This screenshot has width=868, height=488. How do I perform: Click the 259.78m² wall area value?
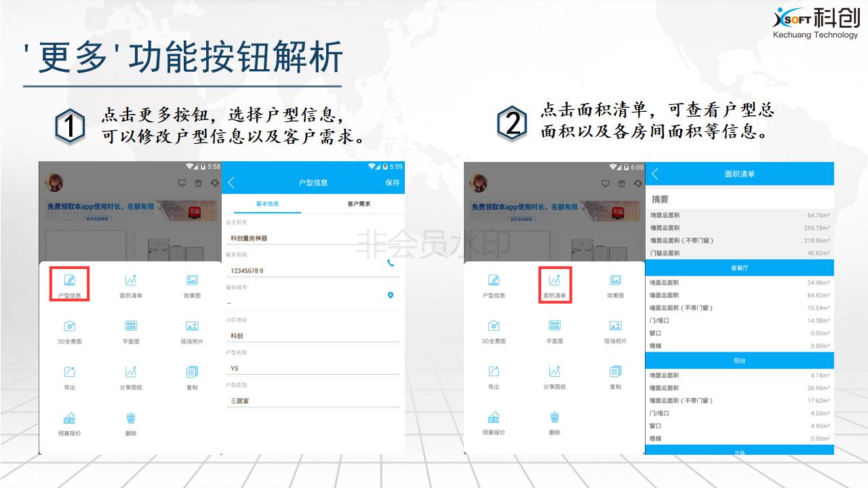click(x=817, y=228)
